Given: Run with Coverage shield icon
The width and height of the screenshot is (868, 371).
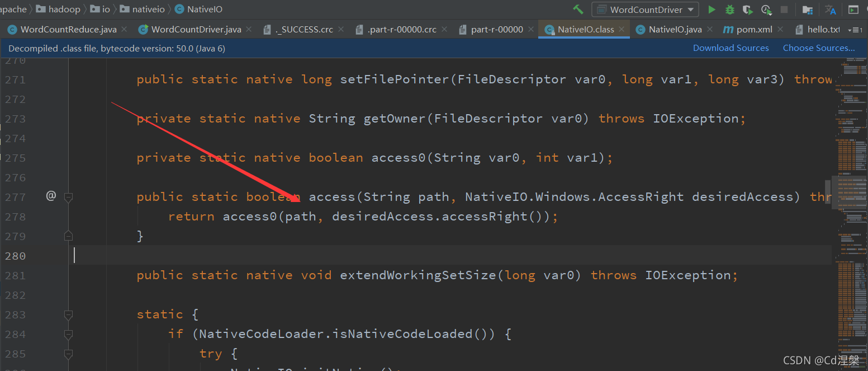Looking at the screenshot, I should pos(747,10).
